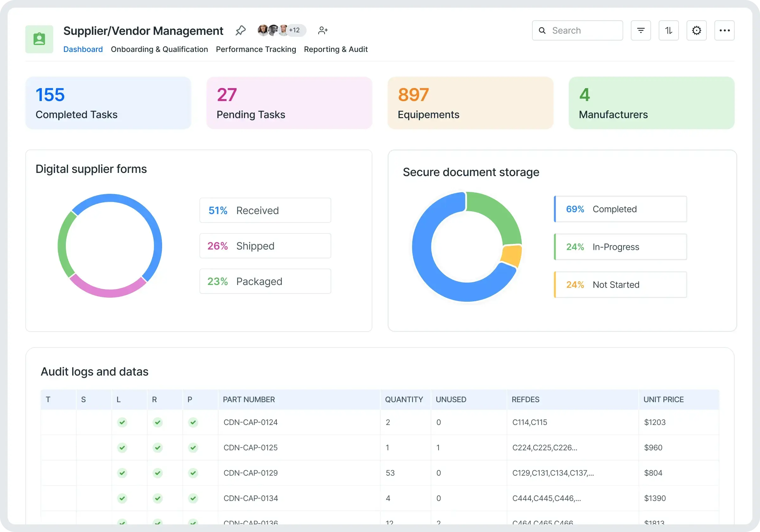Click the add member icon

pos(322,30)
